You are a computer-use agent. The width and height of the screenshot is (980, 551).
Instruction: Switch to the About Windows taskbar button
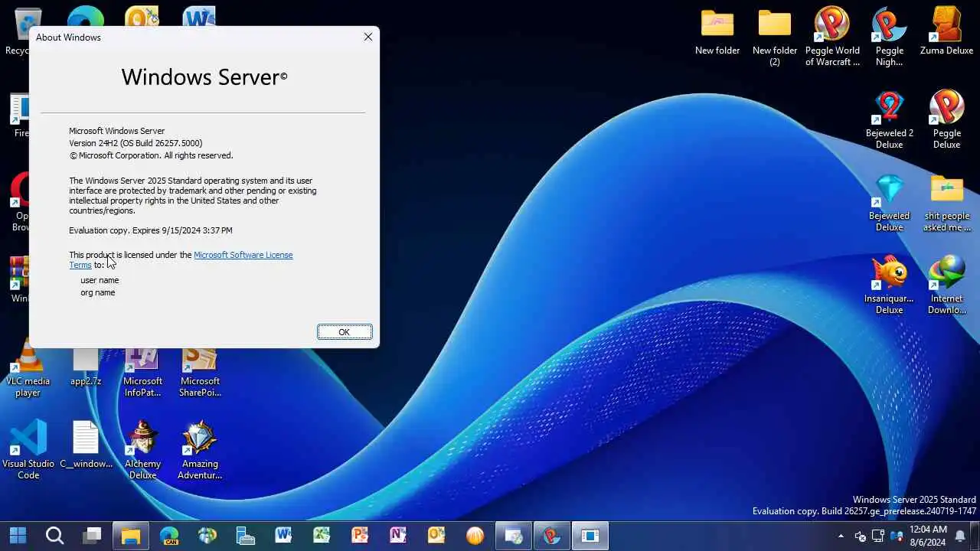pos(590,536)
